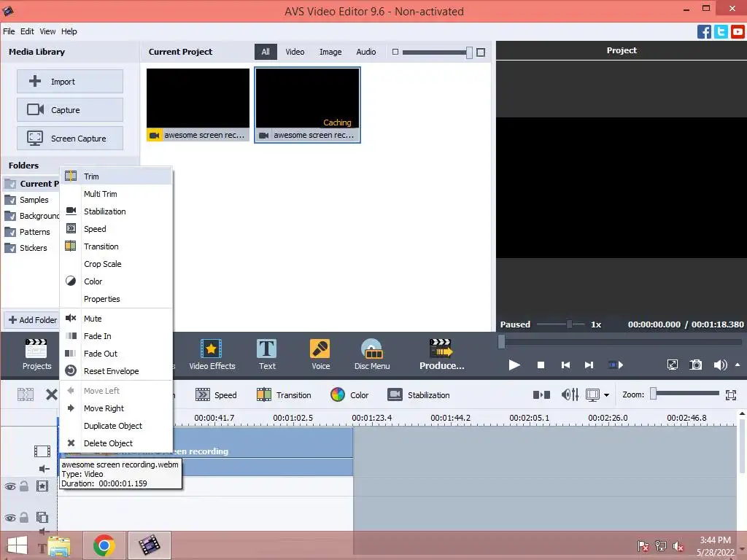Click the Capture button
747x560 pixels.
70,110
